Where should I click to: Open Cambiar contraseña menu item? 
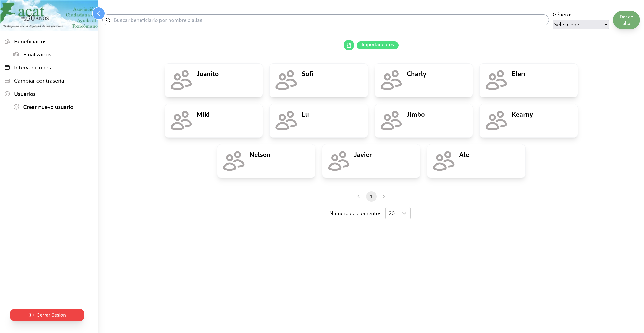(x=39, y=81)
